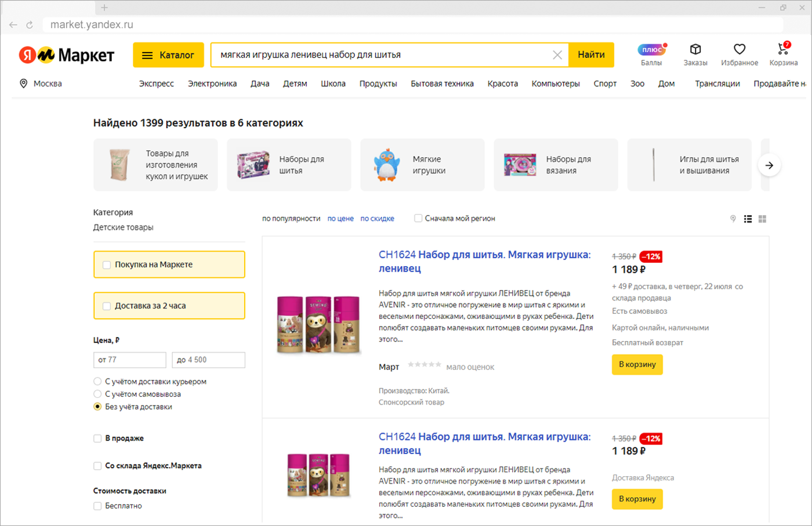Open second ленивец product image
The width and height of the screenshot is (812, 526).
[x=319, y=475]
